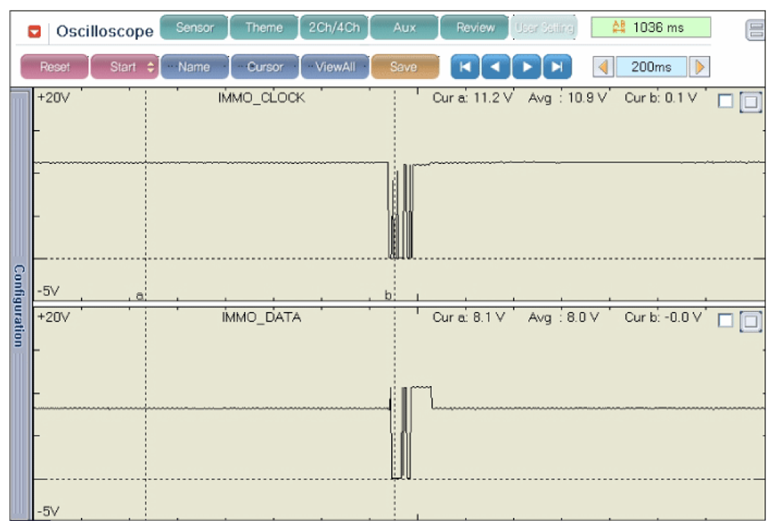Open the top-right panel layout icon
The width and height of the screenshot is (776, 530).
coord(756,30)
